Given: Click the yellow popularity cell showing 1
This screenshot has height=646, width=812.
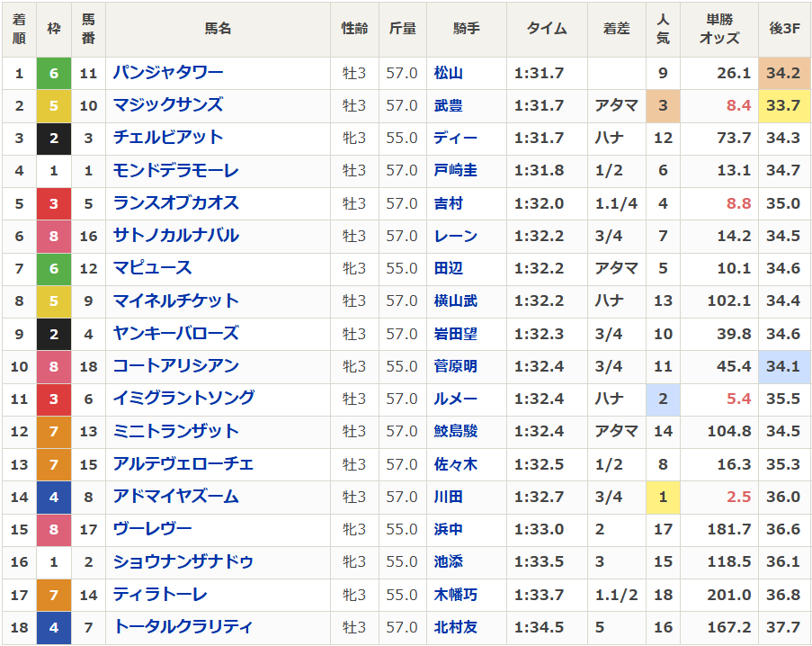Looking at the screenshot, I should pyautogui.click(x=663, y=498).
